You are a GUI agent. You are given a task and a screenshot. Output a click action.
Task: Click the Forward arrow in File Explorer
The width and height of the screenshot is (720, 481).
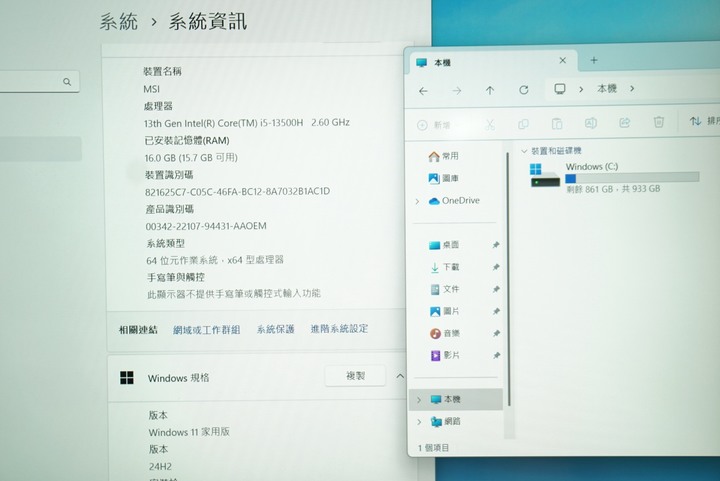[456, 91]
